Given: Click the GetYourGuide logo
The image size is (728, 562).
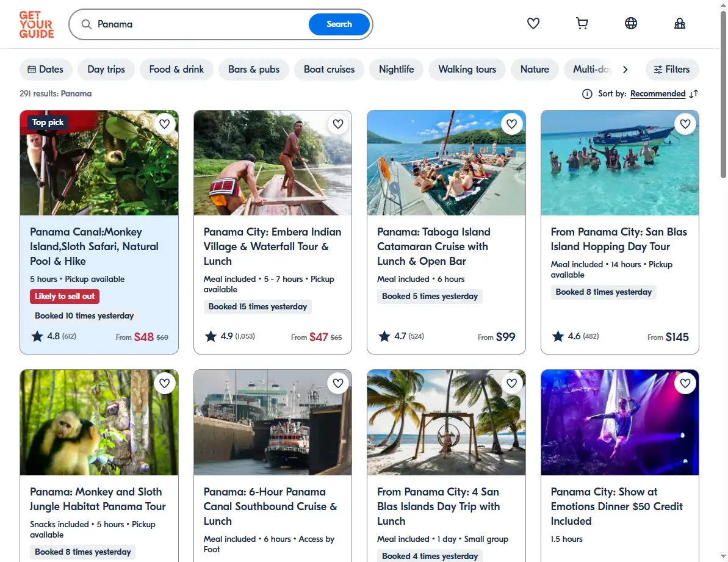Looking at the screenshot, I should (x=36, y=24).
